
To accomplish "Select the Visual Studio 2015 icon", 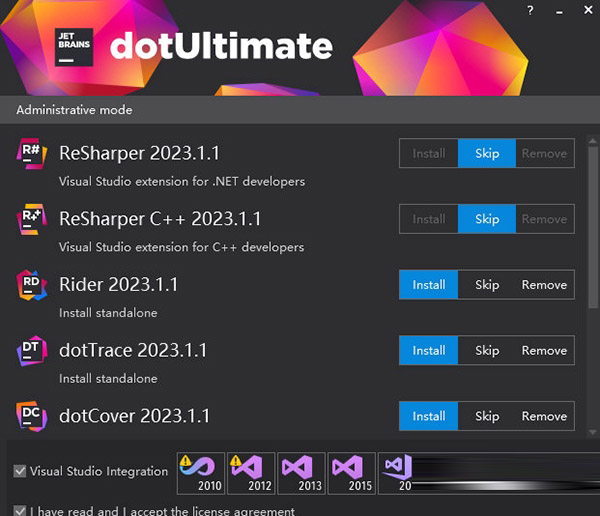I will [x=351, y=472].
